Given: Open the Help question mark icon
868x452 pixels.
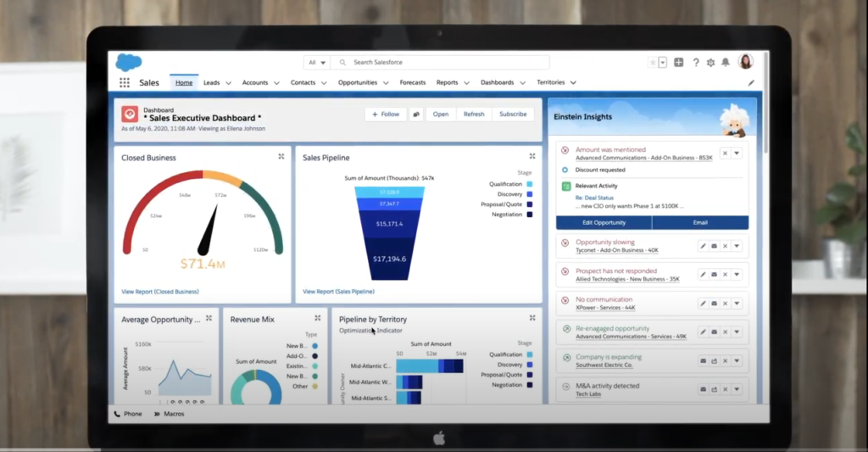Looking at the screenshot, I should (x=696, y=63).
